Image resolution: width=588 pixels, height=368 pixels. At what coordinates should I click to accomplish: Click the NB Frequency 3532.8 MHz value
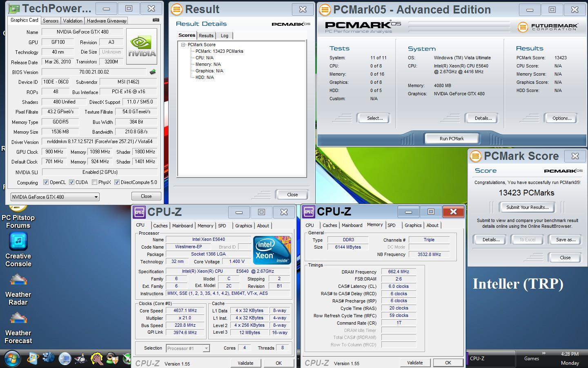tap(428, 254)
